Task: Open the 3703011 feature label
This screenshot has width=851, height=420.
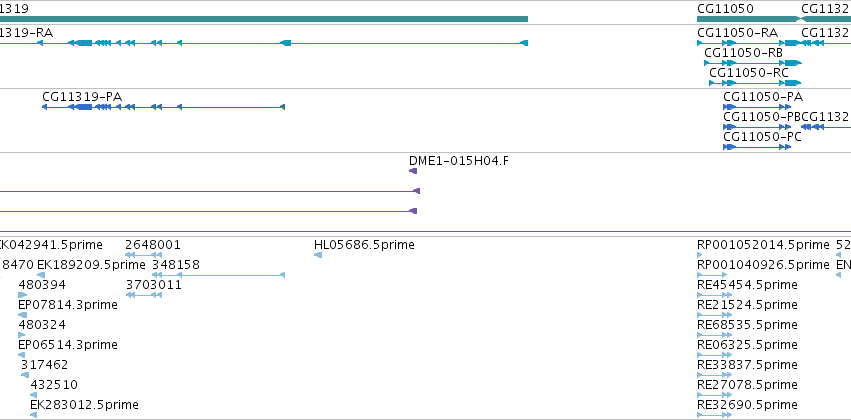Action: pyautogui.click(x=154, y=285)
